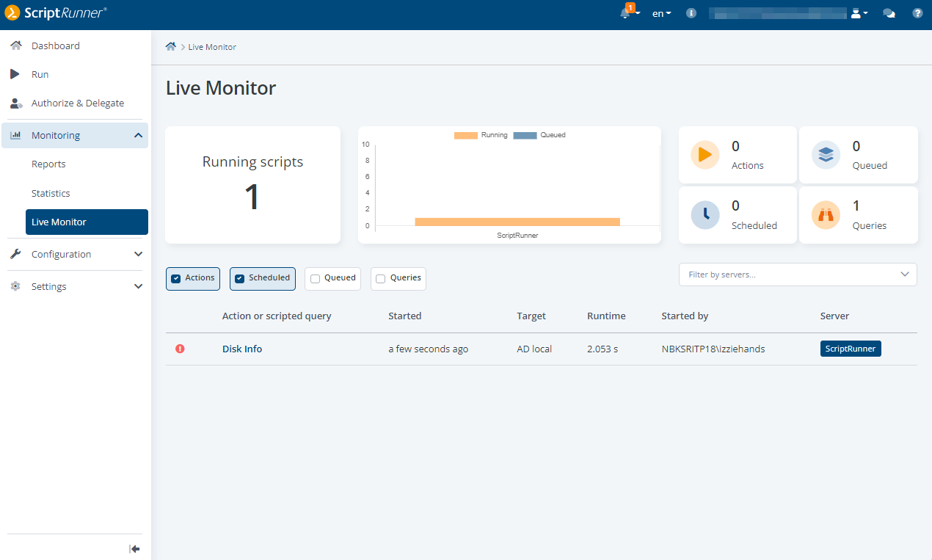Open the help question mark icon
Screen dimensions: 932x560
coord(917,13)
